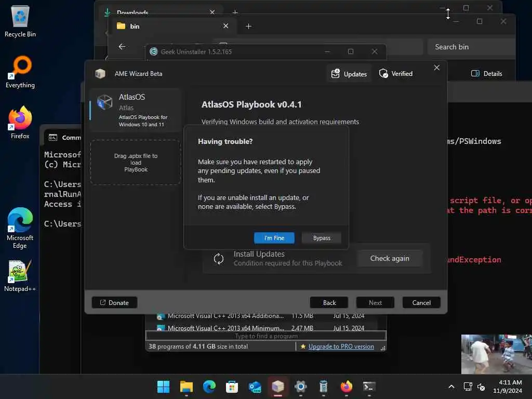Launch Firefox from the desktop shortcut
532x399 pixels.
[x=20, y=123]
